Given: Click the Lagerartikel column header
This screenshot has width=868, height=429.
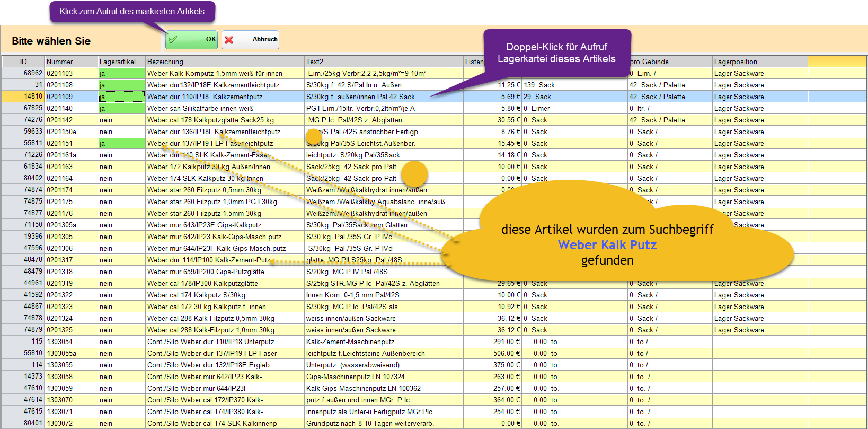Looking at the screenshot, I should tap(122, 62).
